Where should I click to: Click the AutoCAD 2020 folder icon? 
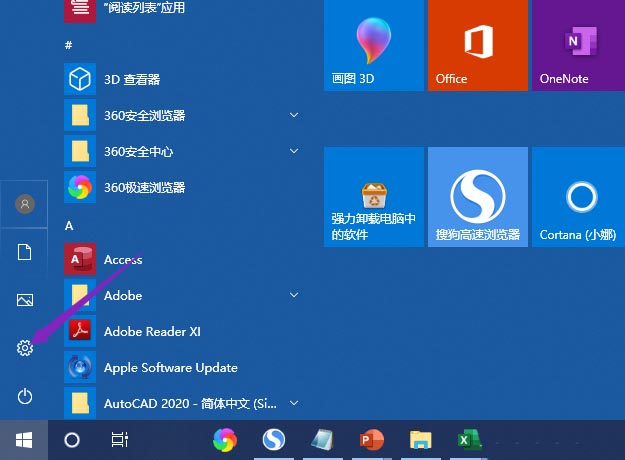coord(80,403)
